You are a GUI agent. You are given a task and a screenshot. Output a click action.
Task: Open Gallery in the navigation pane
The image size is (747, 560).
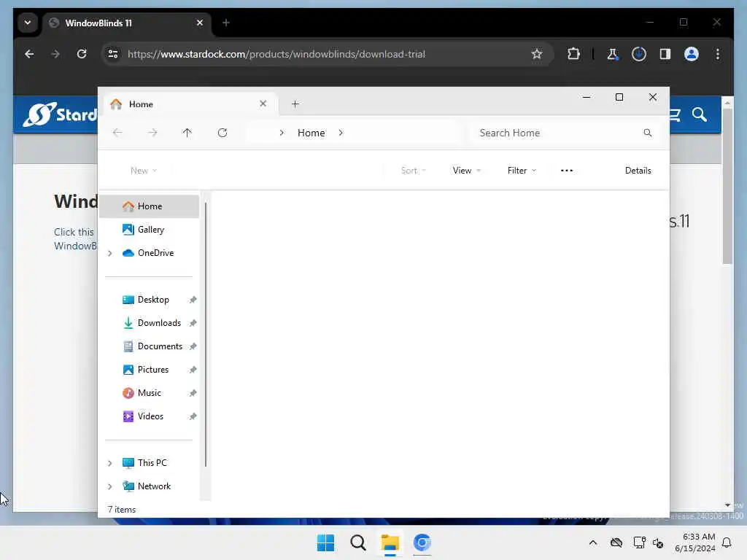click(x=150, y=230)
